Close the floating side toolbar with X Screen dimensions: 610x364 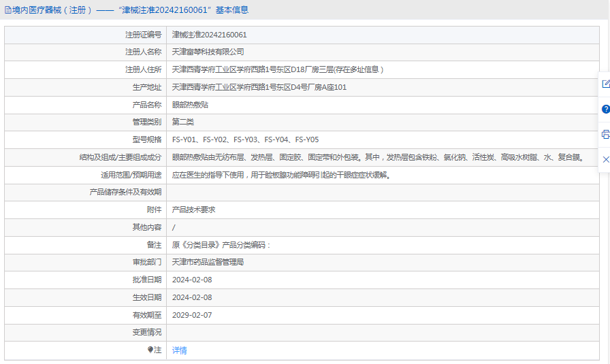coord(605,159)
